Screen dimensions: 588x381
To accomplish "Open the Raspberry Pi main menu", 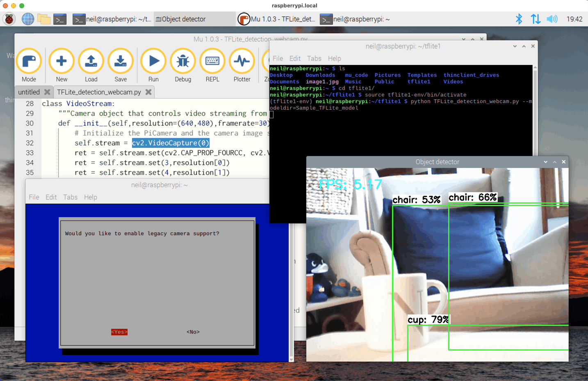I will [9, 19].
